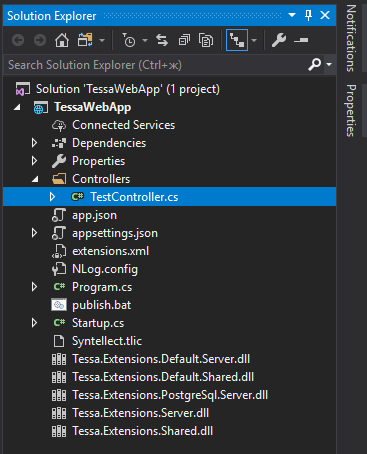The image size is (367, 454).
Task: Toggle the Preview Selected Items icon
Action: point(301,40)
